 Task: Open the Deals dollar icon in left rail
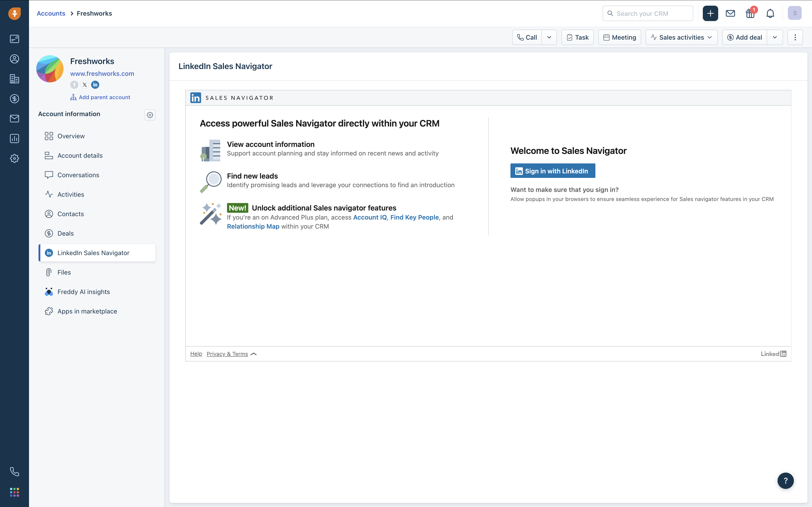point(14,99)
